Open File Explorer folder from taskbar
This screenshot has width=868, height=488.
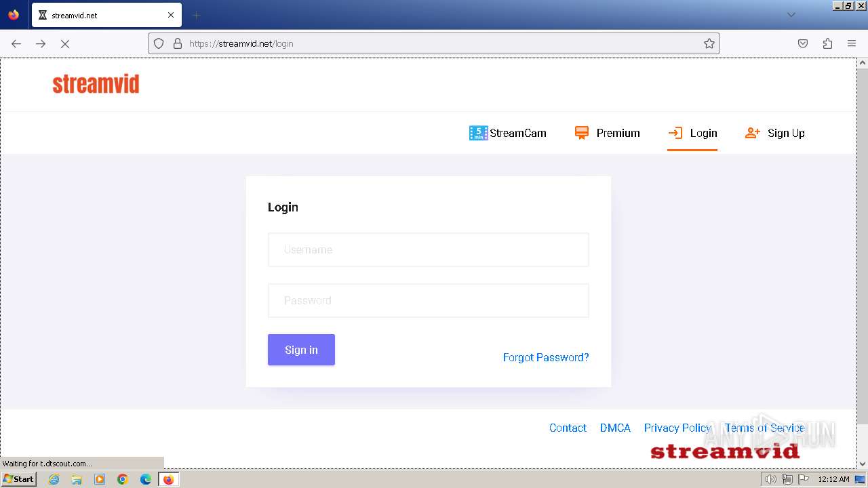[77, 479]
